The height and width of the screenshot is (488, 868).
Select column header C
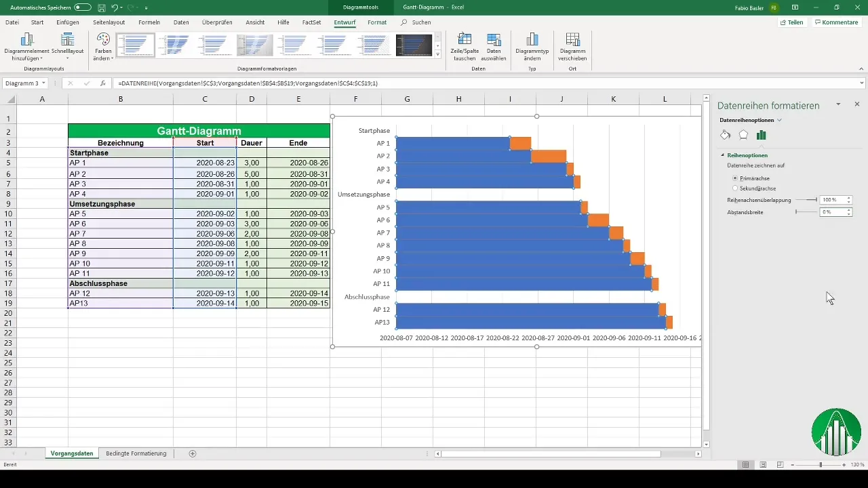point(205,100)
